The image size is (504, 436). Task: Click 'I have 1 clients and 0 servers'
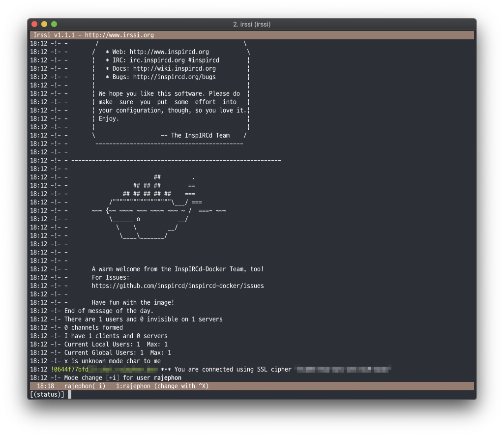[x=116, y=336]
